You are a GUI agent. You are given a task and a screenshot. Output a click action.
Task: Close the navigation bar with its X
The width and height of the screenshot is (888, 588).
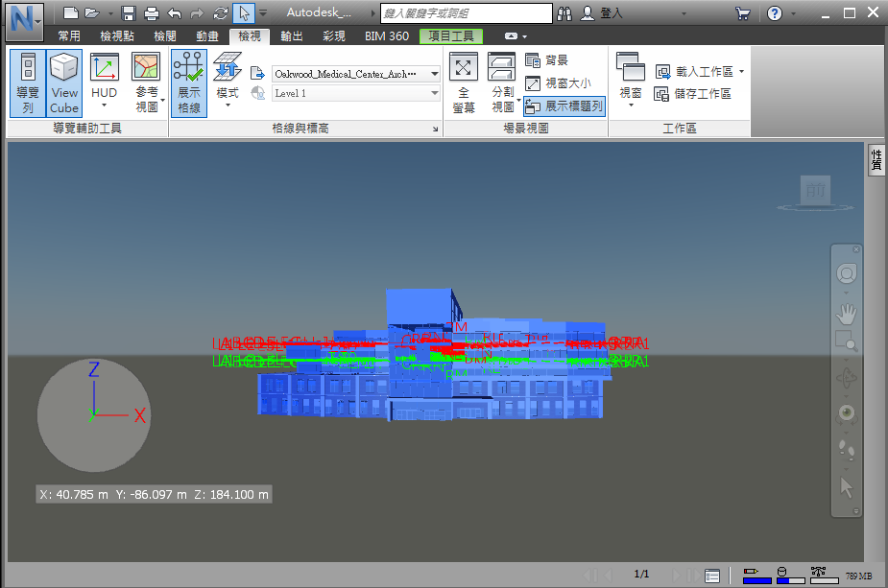click(856, 249)
